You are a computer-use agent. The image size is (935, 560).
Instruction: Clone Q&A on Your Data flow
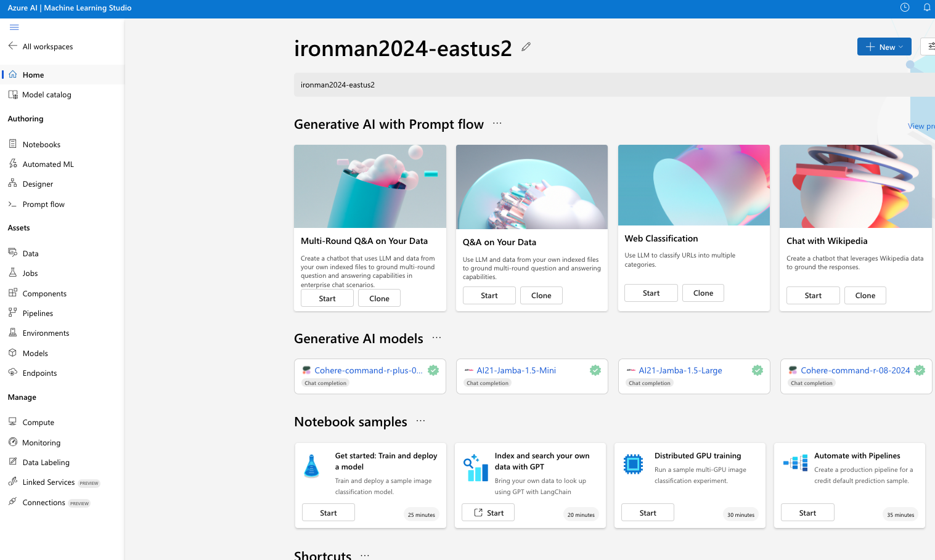coord(541,296)
